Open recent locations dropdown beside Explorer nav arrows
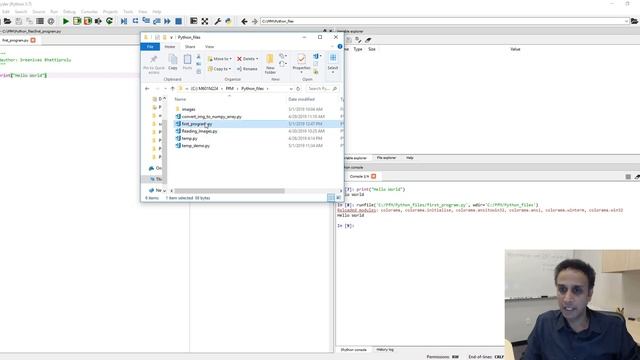This screenshot has height=360, width=640. point(165,89)
